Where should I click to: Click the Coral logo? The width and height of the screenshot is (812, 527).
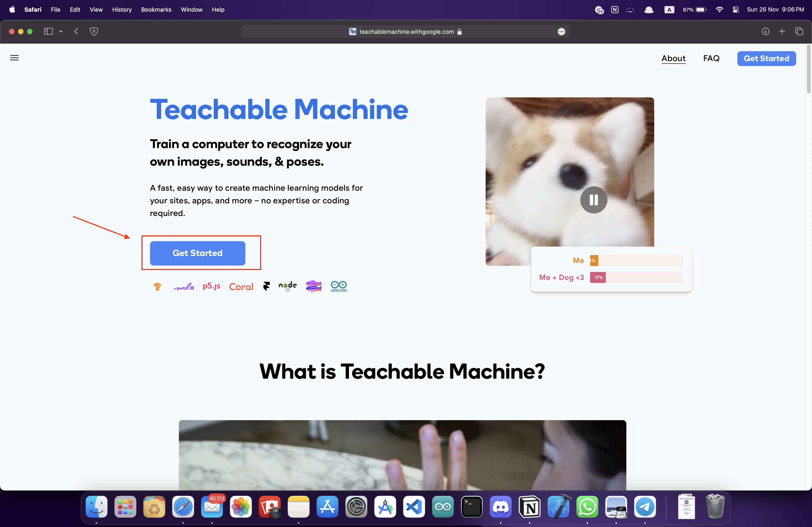coord(241,287)
